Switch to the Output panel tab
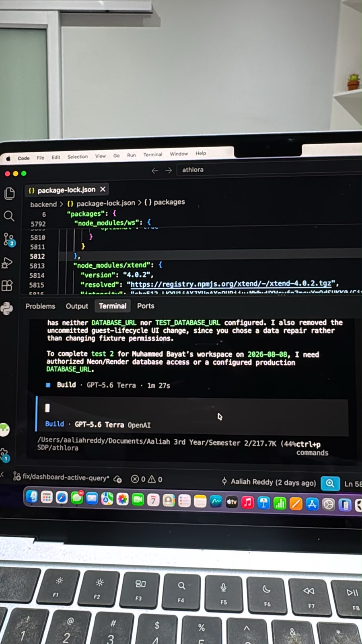This screenshot has height=644, width=362. coord(77,306)
